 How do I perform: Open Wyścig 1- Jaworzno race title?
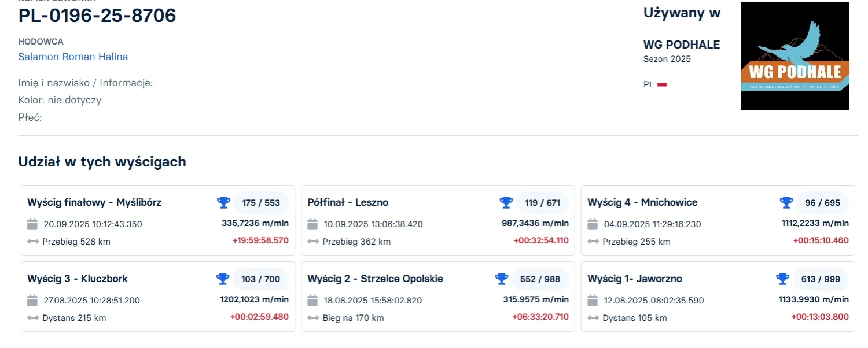point(635,279)
